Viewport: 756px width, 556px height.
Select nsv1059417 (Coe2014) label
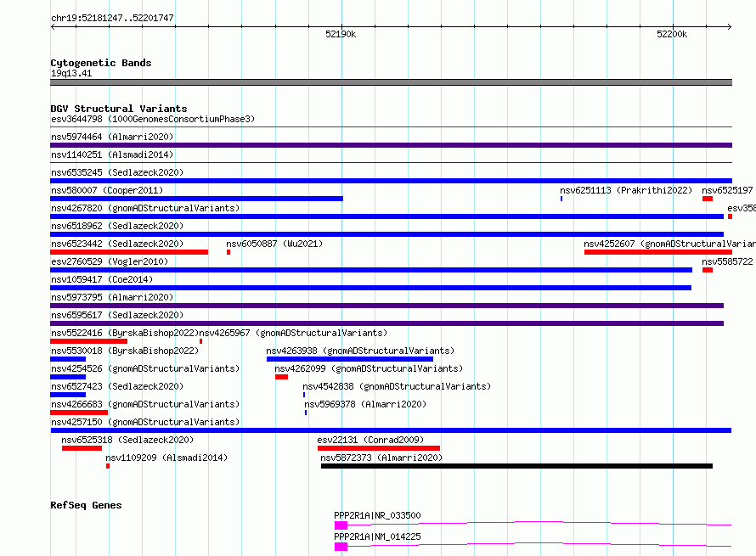click(x=102, y=279)
